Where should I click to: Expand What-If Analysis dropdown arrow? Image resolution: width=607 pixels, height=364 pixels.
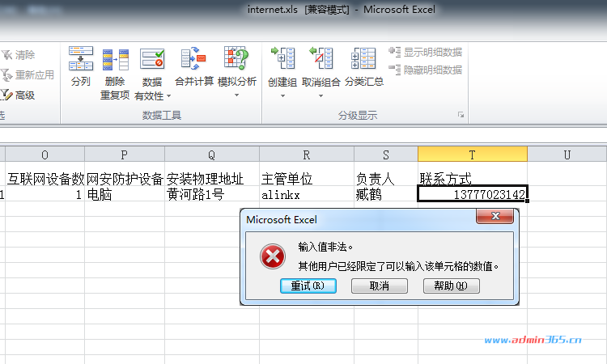[x=236, y=95]
